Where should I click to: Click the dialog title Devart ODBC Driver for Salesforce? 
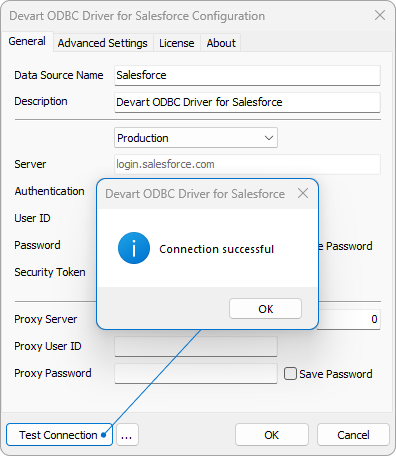click(195, 194)
